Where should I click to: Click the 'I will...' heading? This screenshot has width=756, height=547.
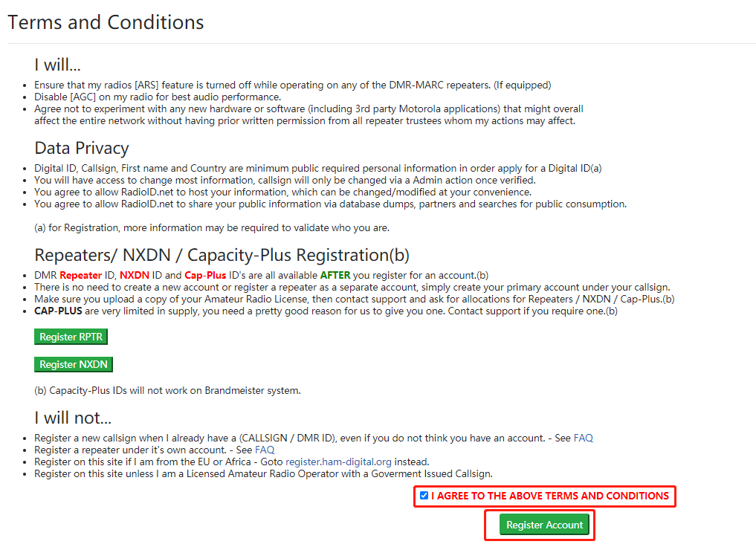[57, 65]
